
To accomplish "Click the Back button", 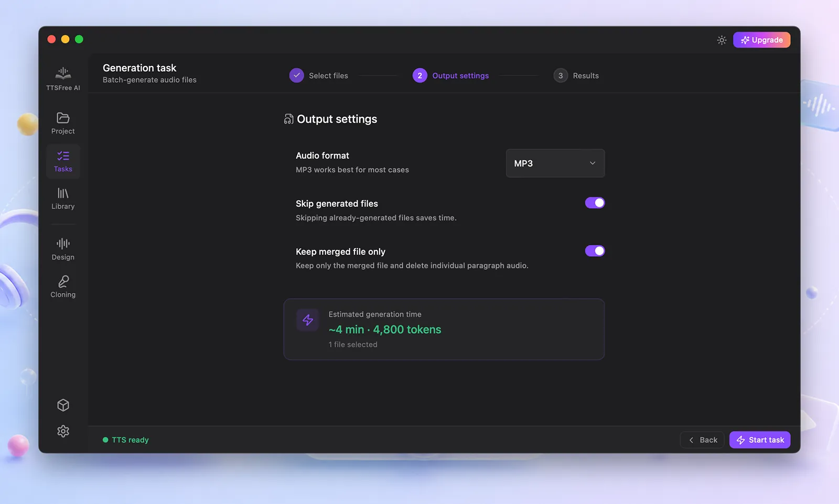I will tap(702, 440).
